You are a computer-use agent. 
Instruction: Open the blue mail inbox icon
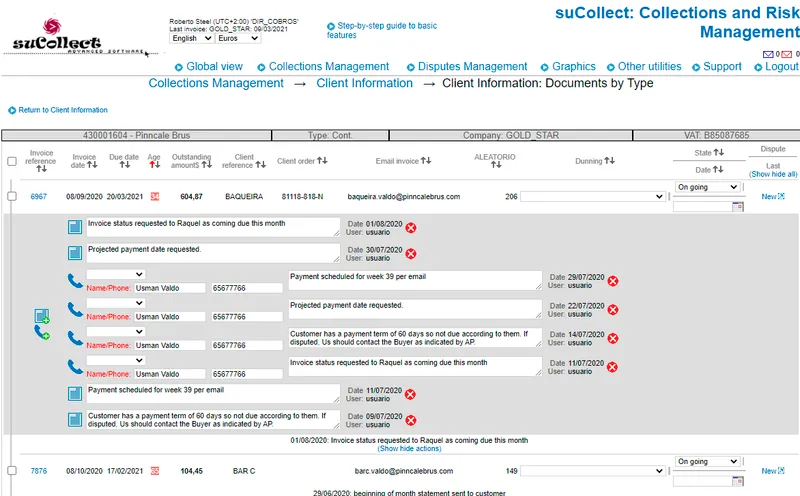[x=768, y=54]
